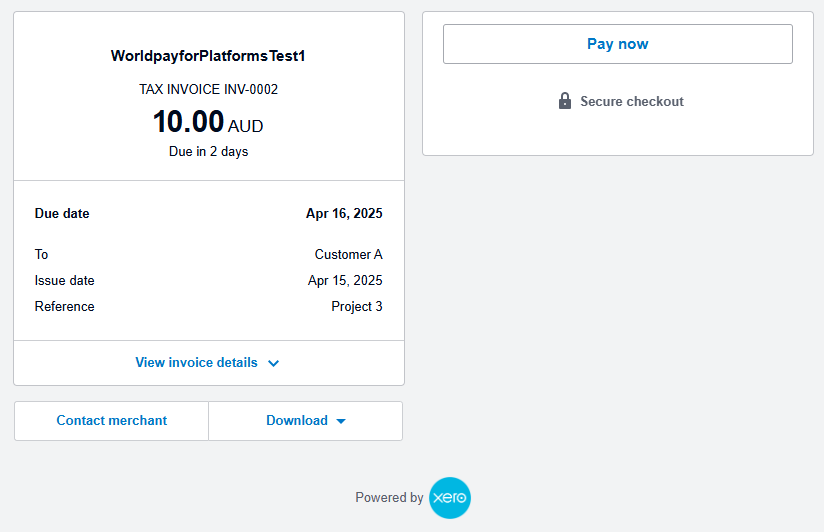Click the Project 3 reference value
The image size is (824, 532).
[x=357, y=306]
